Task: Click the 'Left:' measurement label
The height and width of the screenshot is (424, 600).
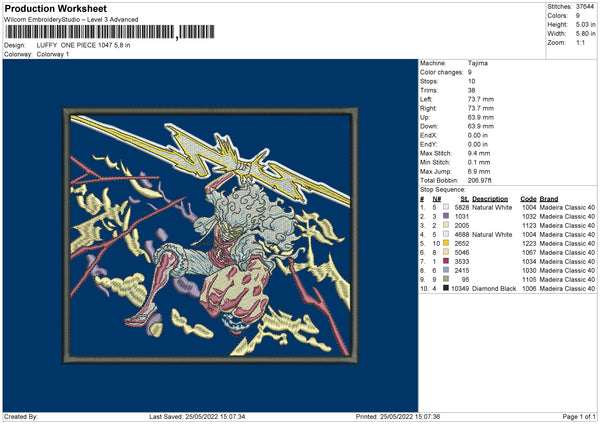Action: click(x=426, y=99)
